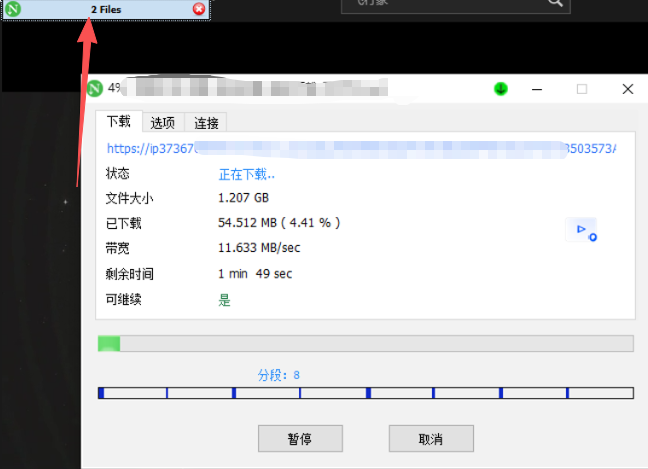Click the 剩余时间 label

[129, 274]
